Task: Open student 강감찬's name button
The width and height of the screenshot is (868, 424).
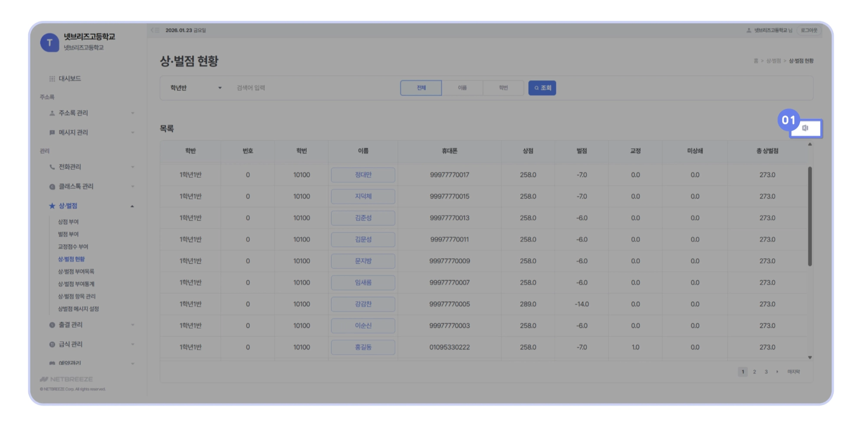Action: (x=363, y=304)
